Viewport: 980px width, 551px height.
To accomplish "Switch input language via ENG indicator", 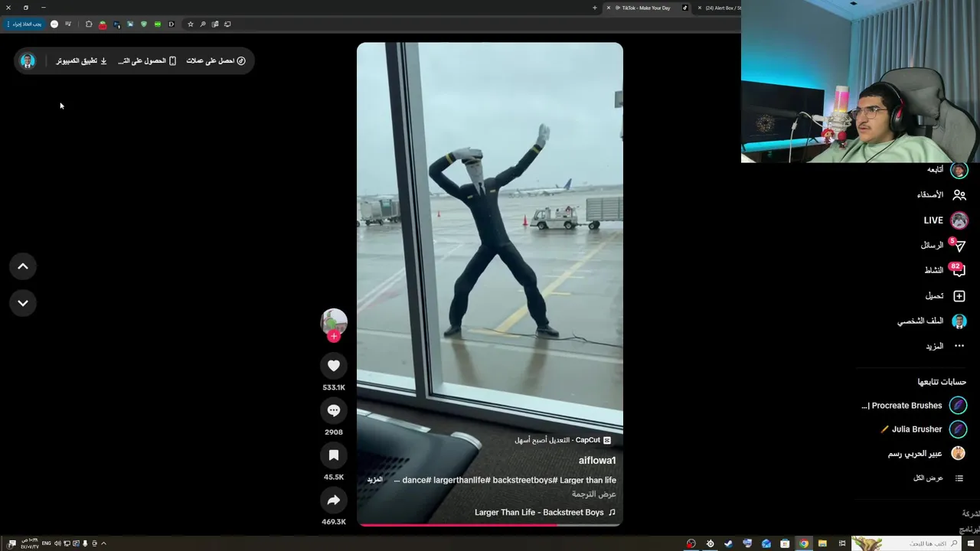I will (x=47, y=543).
